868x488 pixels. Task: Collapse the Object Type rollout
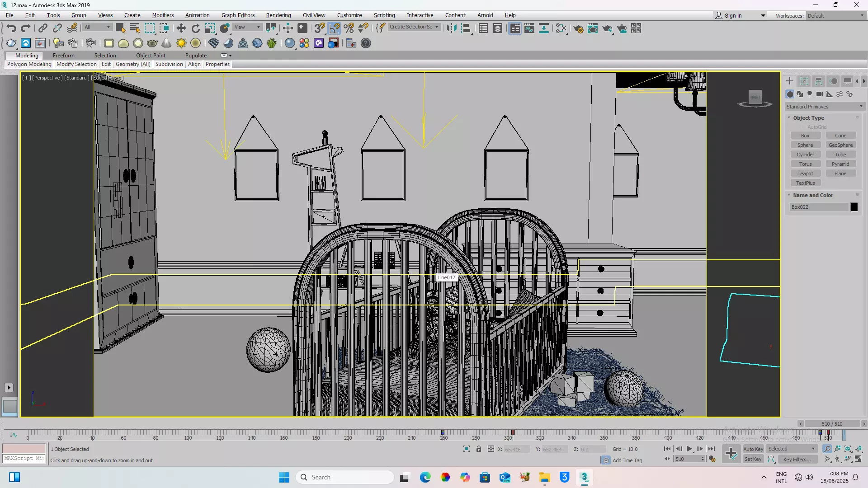pyautogui.click(x=808, y=118)
